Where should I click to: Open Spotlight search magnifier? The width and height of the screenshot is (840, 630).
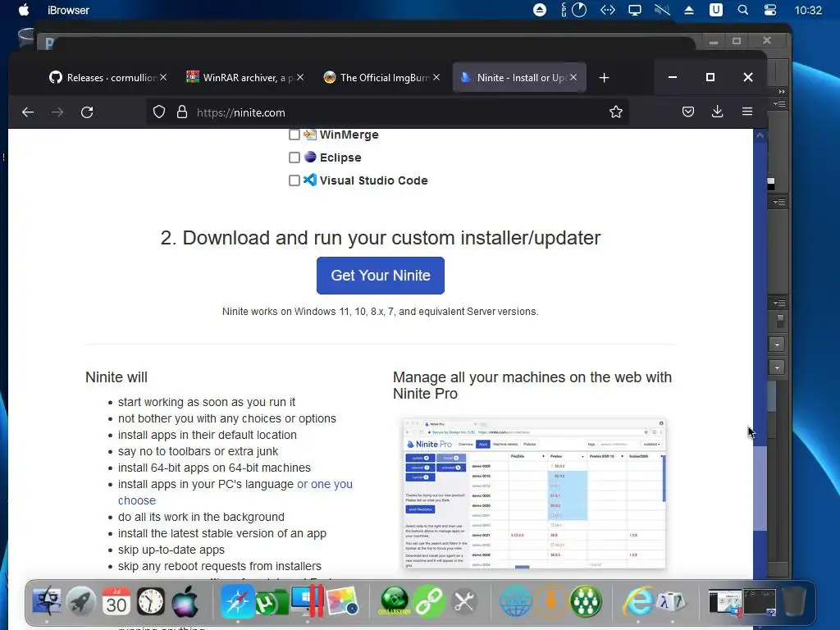[743, 10]
